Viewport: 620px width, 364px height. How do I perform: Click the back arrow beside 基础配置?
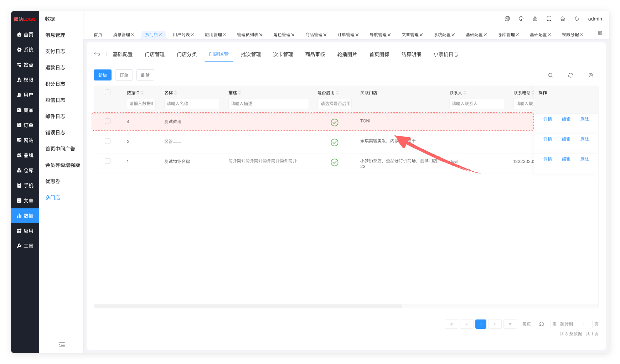coord(97,54)
